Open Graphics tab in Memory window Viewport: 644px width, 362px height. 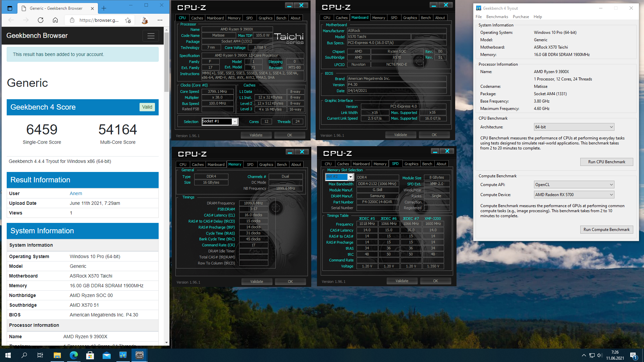point(266,165)
